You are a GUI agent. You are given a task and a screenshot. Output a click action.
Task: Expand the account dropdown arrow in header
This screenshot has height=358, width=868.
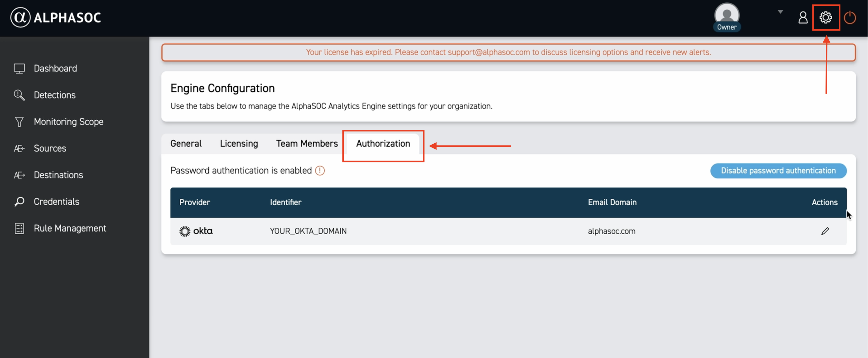pyautogui.click(x=780, y=12)
